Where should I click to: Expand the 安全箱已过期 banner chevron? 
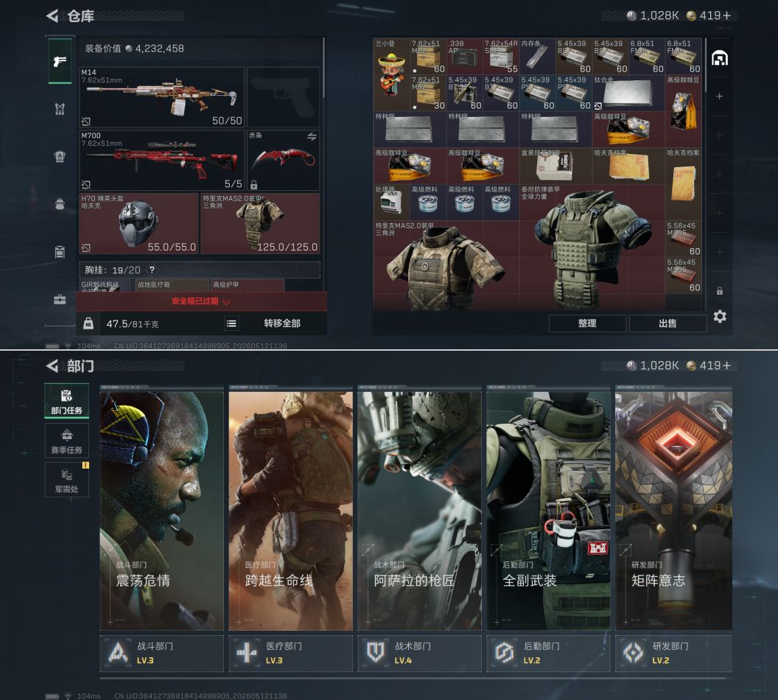tap(226, 301)
